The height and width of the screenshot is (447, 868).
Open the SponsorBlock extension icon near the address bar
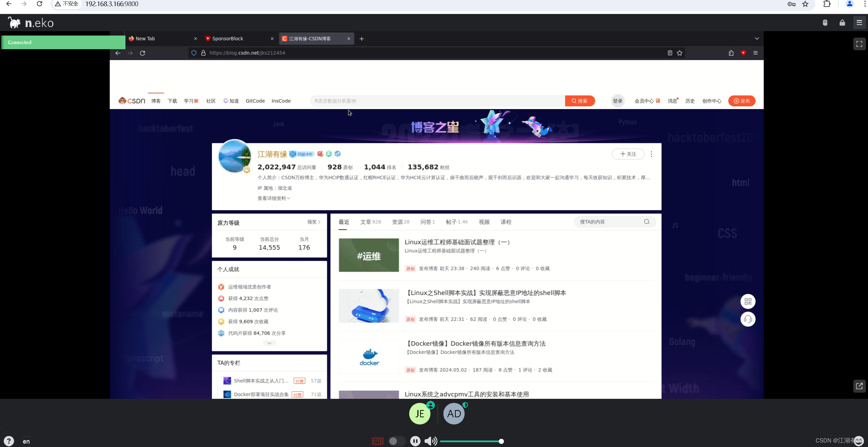[744, 53]
